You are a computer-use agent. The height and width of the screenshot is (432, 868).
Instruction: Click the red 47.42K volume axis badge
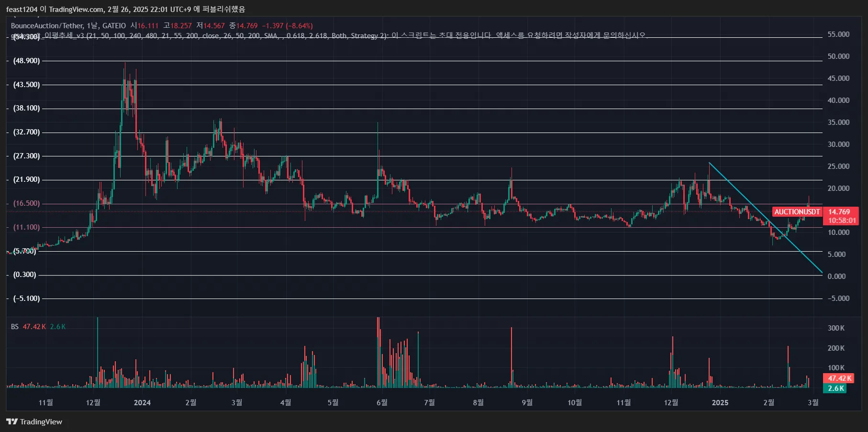839,378
